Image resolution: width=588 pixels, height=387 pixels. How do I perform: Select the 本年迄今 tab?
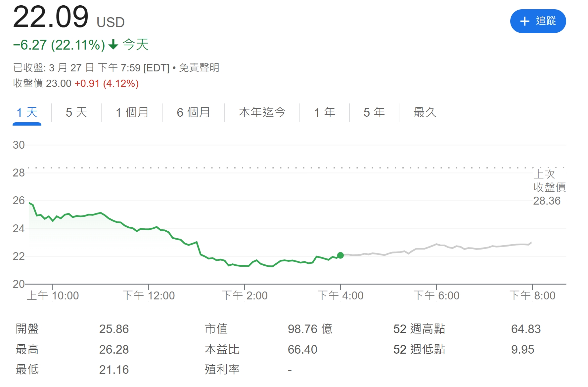(262, 113)
